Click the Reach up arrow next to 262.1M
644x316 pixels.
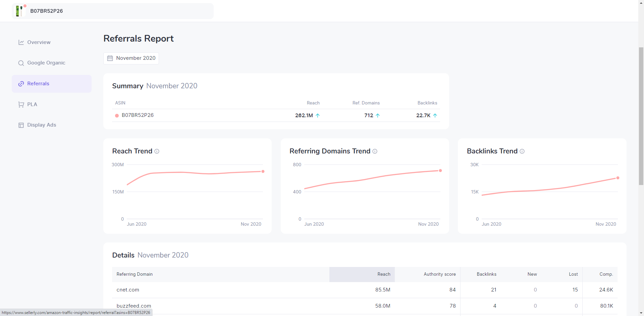pos(318,115)
